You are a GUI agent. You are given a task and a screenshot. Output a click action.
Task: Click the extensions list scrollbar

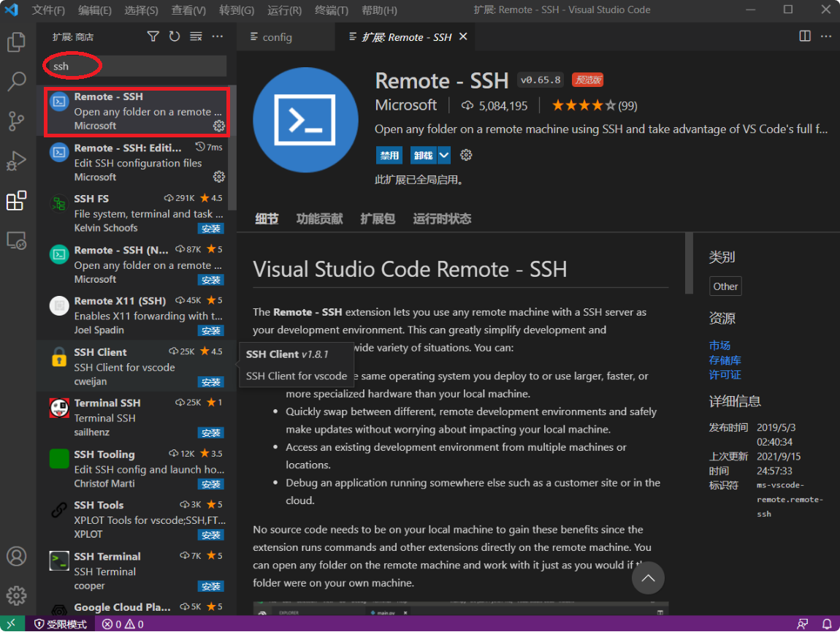[233, 148]
